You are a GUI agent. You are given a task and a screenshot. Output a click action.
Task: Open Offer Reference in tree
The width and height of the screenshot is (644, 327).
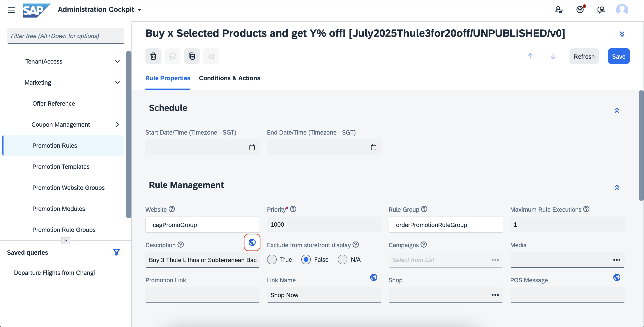point(53,103)
